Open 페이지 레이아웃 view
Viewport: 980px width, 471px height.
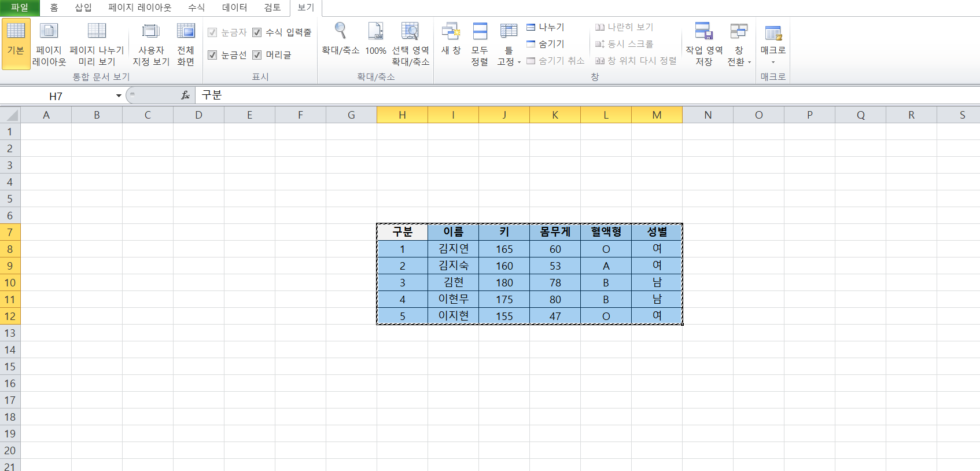click(x=49, y=44)
